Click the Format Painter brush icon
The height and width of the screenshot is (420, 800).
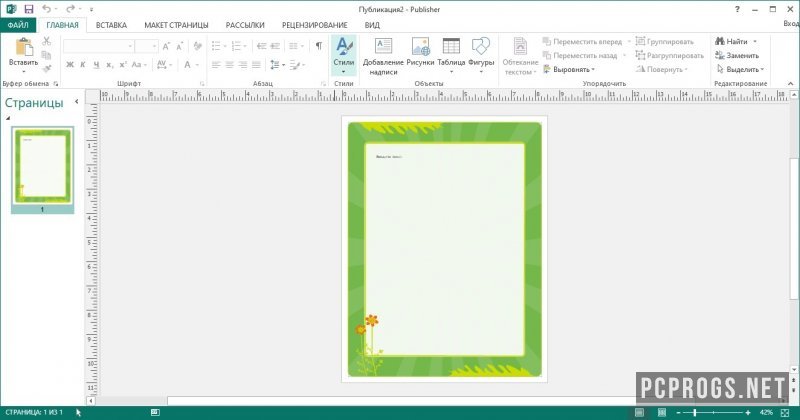pos(46,68)
